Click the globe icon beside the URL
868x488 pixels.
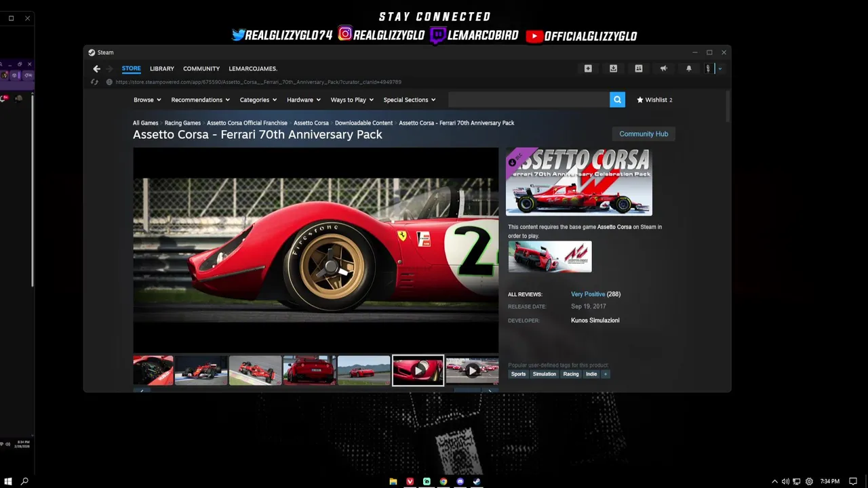pyautogui.click(x=109, y=82)
